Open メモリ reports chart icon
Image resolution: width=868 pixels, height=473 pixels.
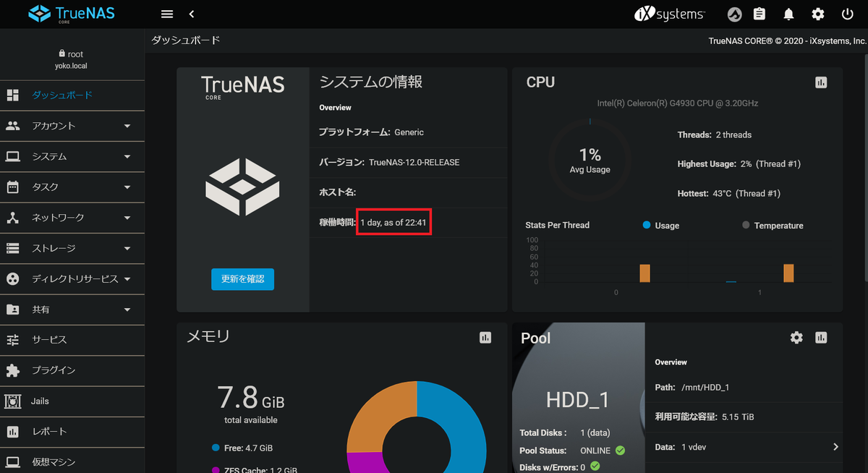(485, 338)
